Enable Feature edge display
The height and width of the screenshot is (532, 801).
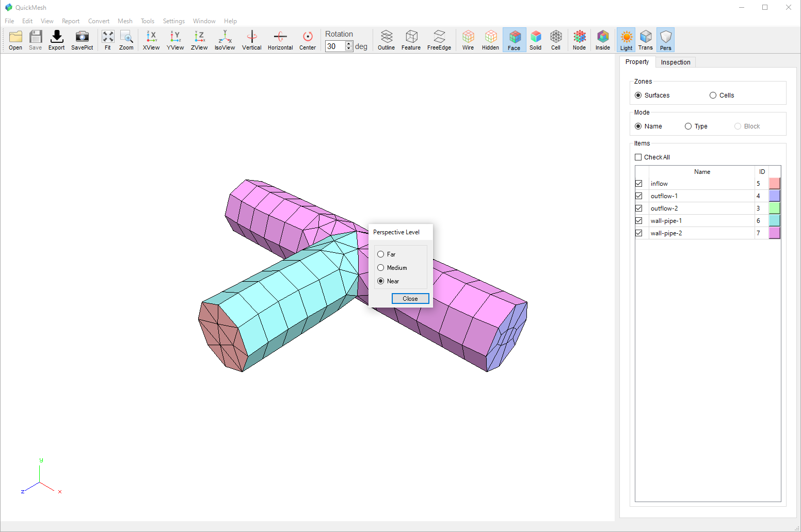pyautogui.click(x=411, y=40)
